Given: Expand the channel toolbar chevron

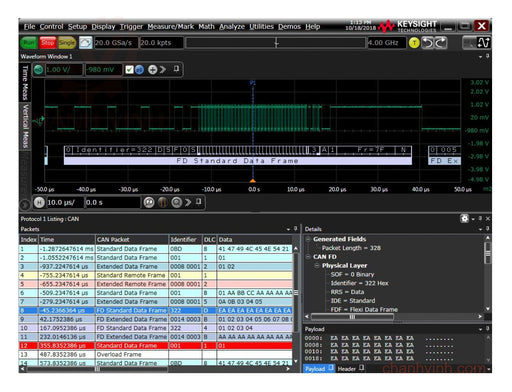Looking at the screenshot, I should click(x=163, y=70).
